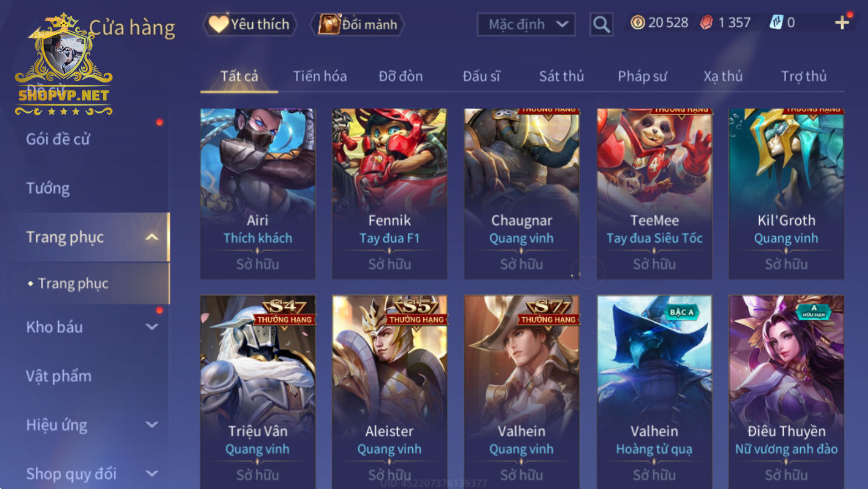Open Yêu thích heart favorites

[x=250, y=24]
